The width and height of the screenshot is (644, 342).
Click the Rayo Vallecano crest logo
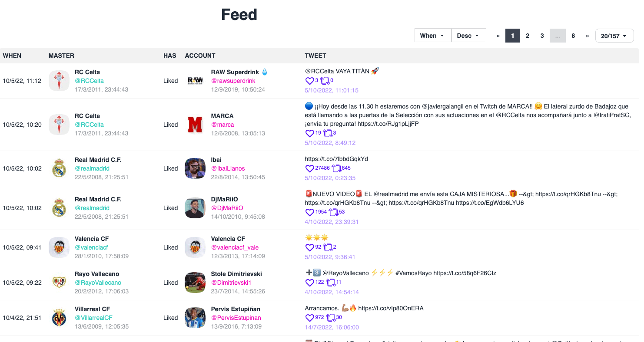pos(59,282)
